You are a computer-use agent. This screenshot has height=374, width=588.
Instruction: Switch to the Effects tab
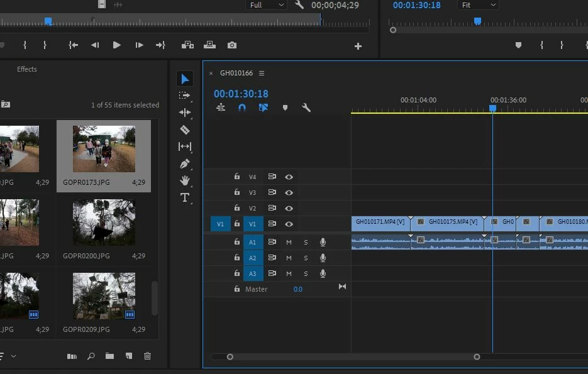pos(27,69)
